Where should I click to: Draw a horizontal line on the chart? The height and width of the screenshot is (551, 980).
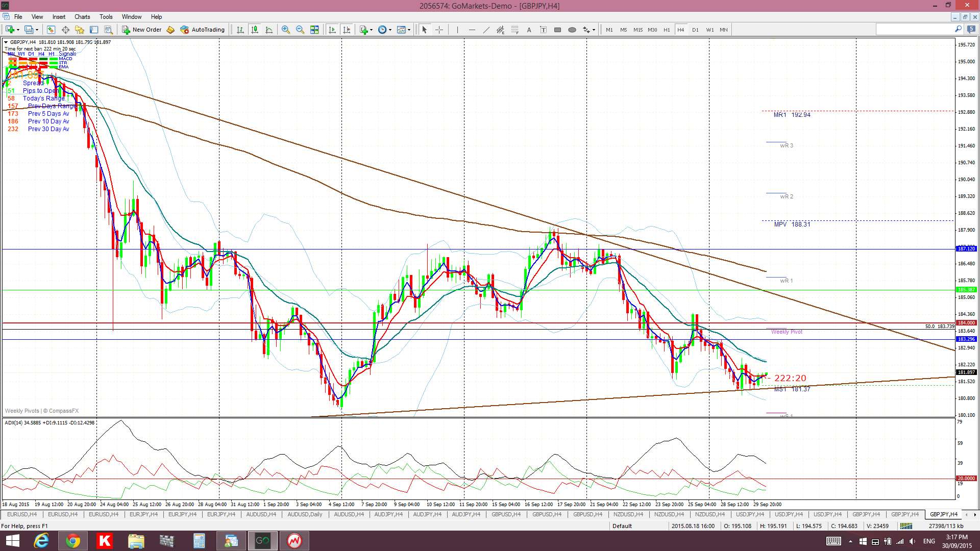472,30
